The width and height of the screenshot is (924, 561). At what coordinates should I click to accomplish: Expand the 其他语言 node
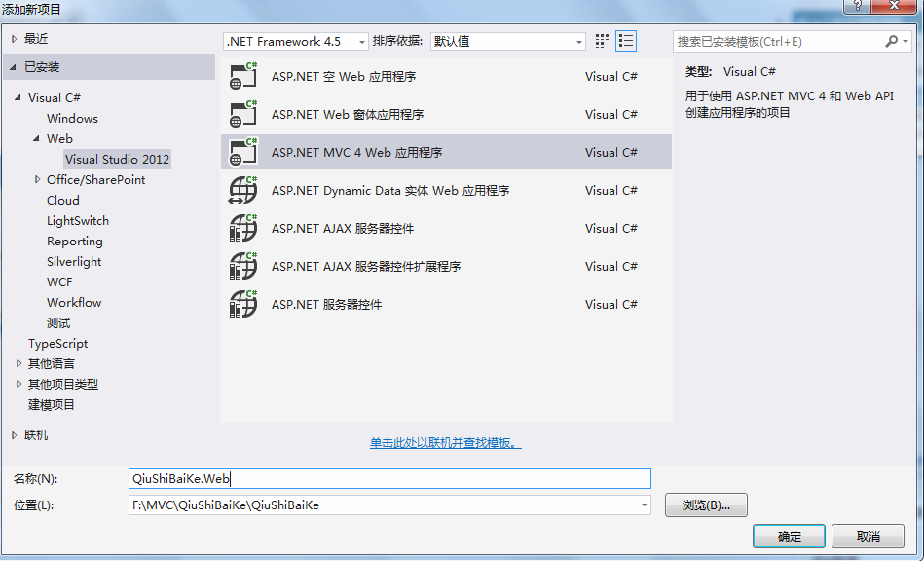18,363
